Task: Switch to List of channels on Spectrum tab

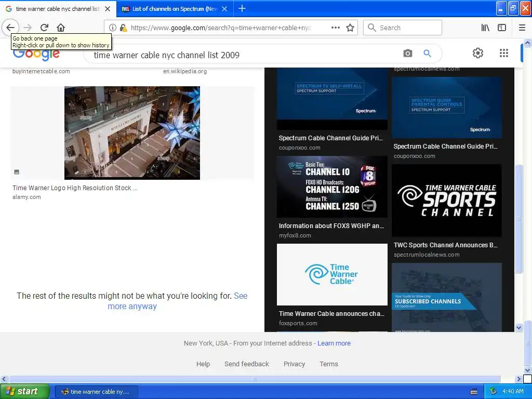Action: pos(175,9)
